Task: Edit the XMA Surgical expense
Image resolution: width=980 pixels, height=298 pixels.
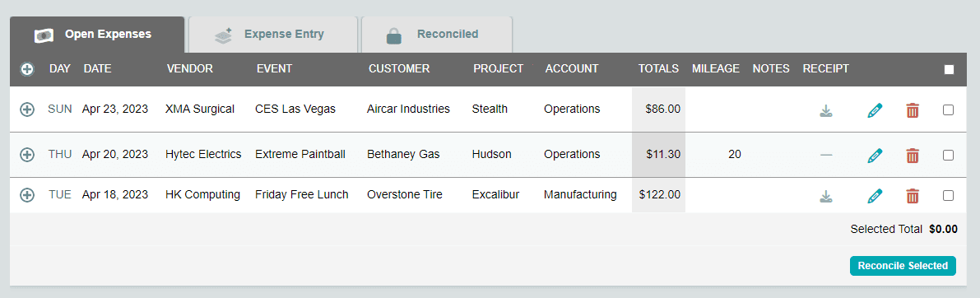Action: tap(875, 111)
